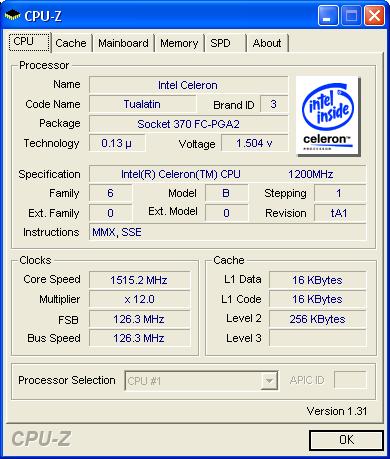Click the CPU-Z title bar text
This screenshot has width=390, height=459.
(x=43, y=16)
